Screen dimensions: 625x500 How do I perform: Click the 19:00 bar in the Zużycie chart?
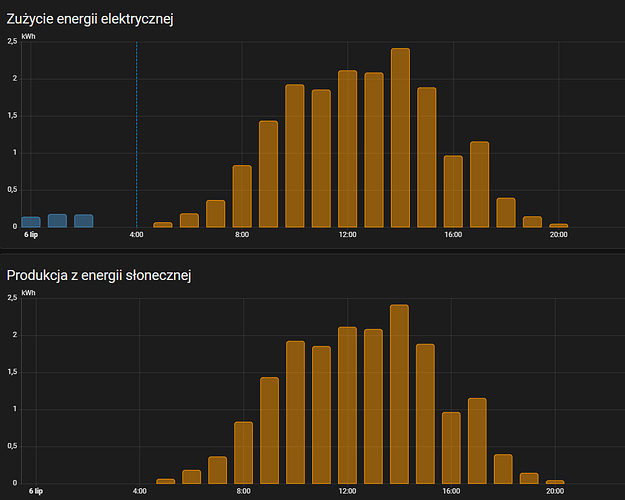pyautogui.click(x=532, y=222)
